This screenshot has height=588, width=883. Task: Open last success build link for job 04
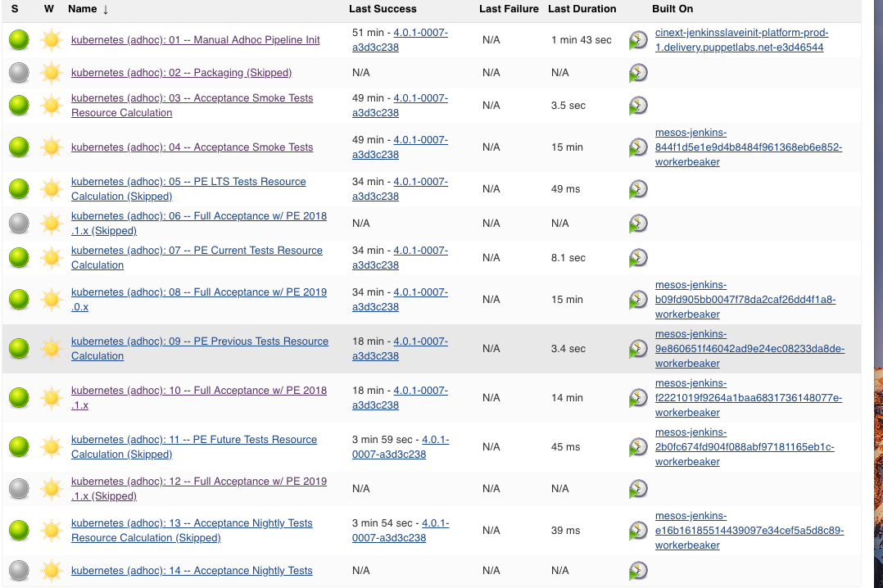400,147
